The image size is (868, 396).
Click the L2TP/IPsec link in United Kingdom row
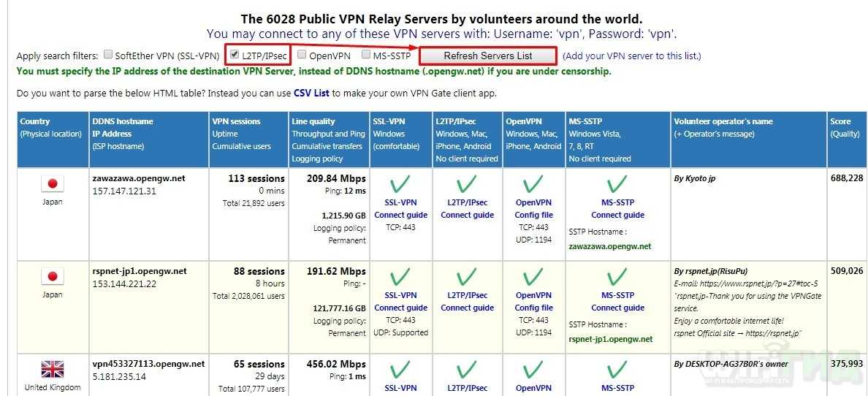(467, 388)
